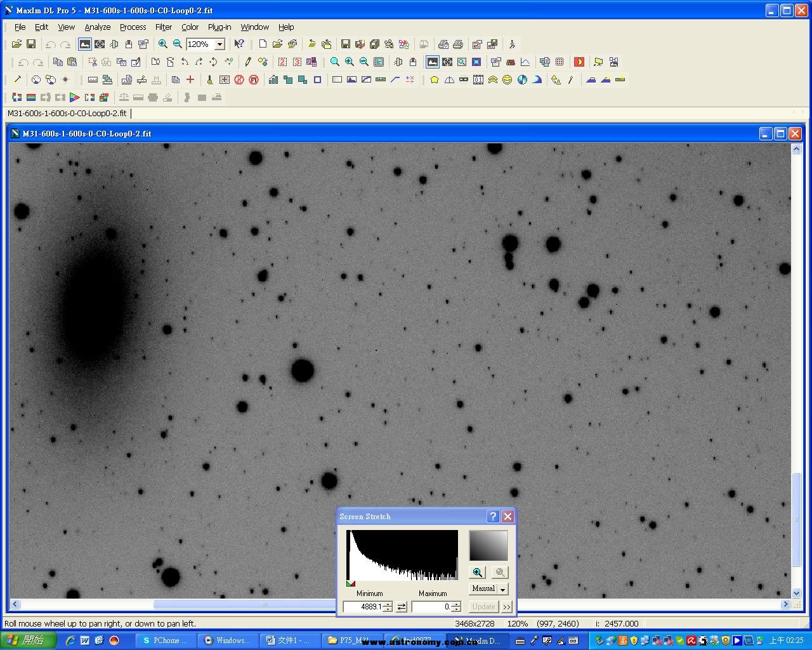Image resolution: width=812 pixels, height=650 pixels.
Task: Click the Screen Stretch zoom-out histogram button
Action: pyautogui.click(x=500, y=572)
